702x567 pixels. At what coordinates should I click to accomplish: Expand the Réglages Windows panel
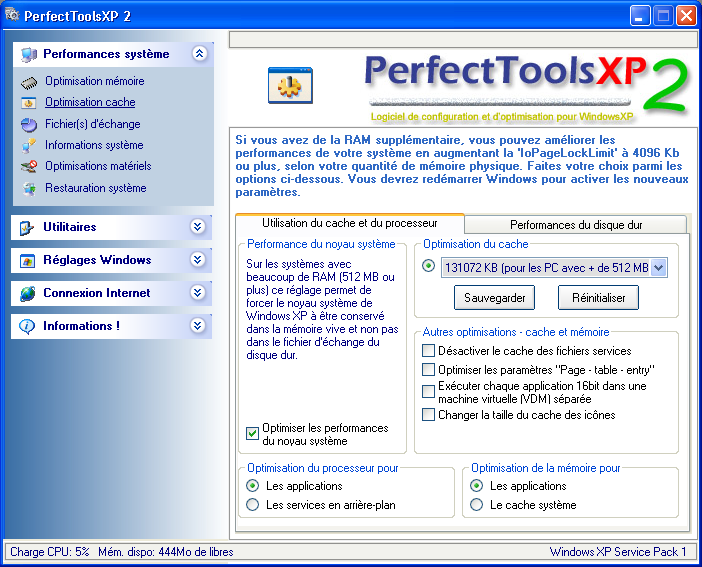pos(197,260)
